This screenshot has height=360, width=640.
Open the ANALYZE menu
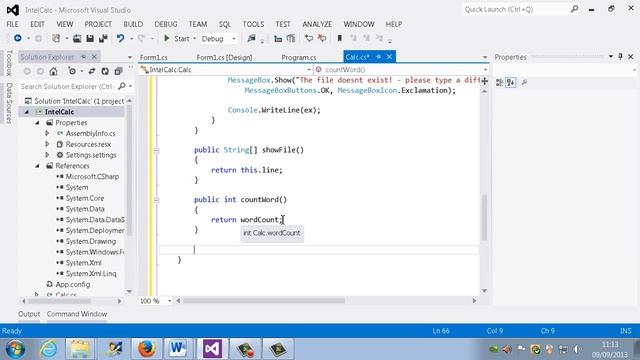pos(317,24)
